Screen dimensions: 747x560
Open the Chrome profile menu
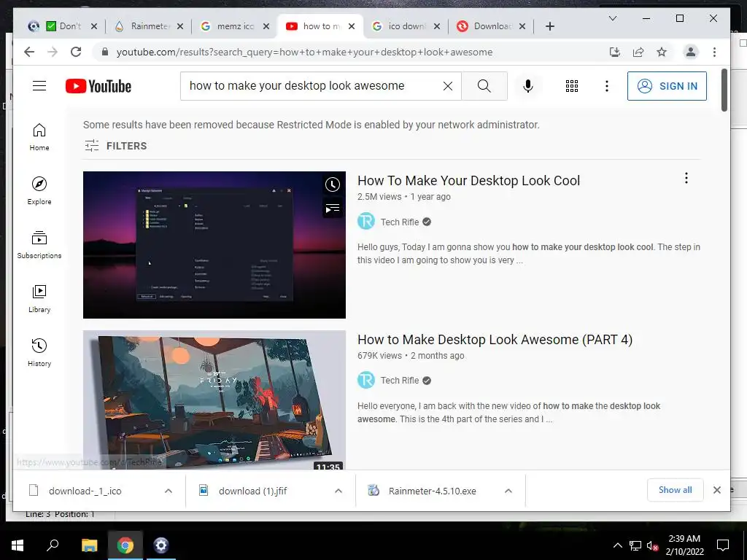(x=690, y=52)
